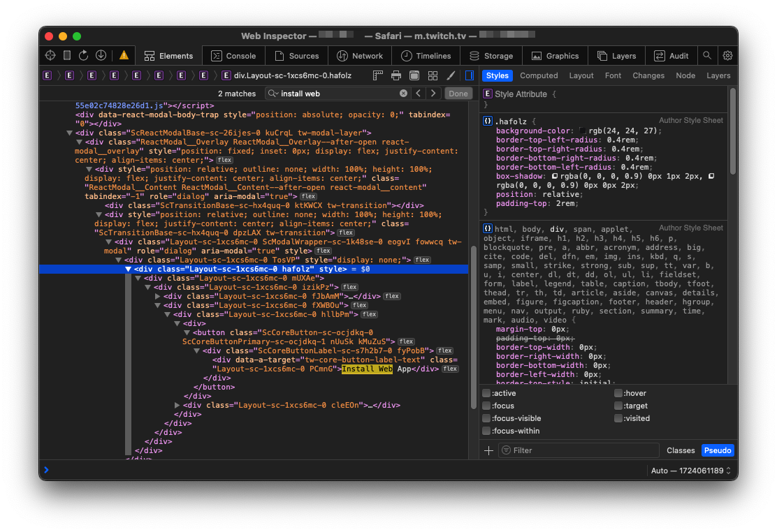Click the Style Attribute E icon
Image resolution: width=777 pixels, height=532 pixels.
click(488, 94)
